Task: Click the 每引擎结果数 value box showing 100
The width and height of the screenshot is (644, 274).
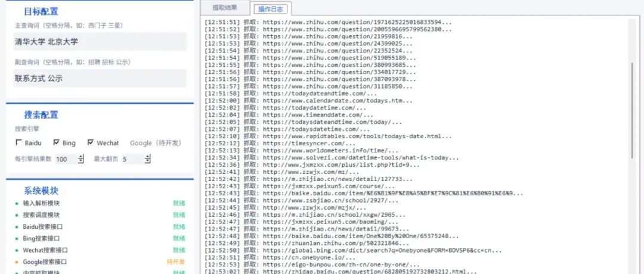Action: pos(66,159)
